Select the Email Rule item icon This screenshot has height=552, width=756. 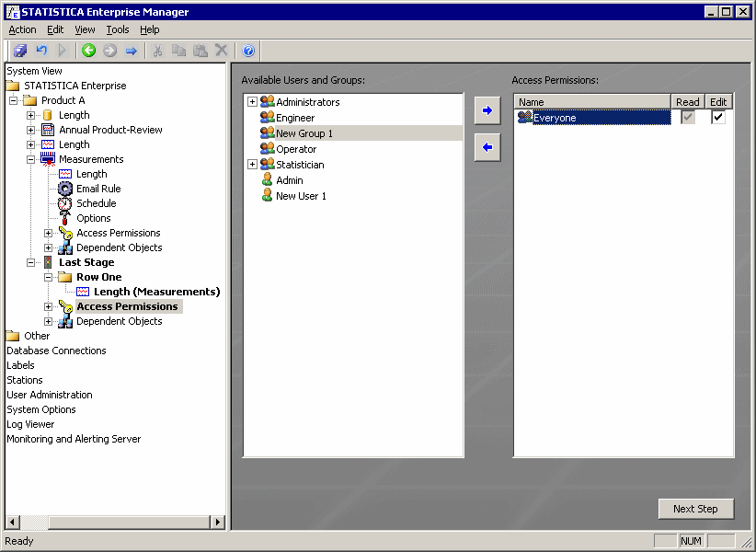[x=65, y=189]
